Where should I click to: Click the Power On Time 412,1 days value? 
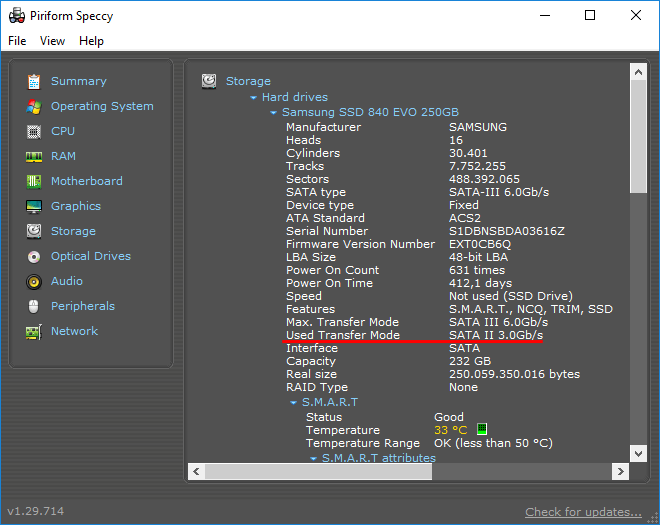pyautogui.click(x=480, y=283)
